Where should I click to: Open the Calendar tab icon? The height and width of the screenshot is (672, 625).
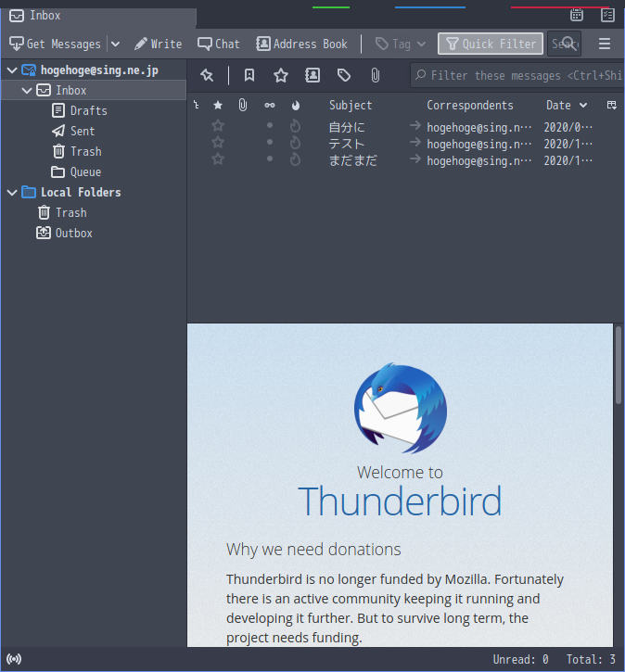(577, 15)
